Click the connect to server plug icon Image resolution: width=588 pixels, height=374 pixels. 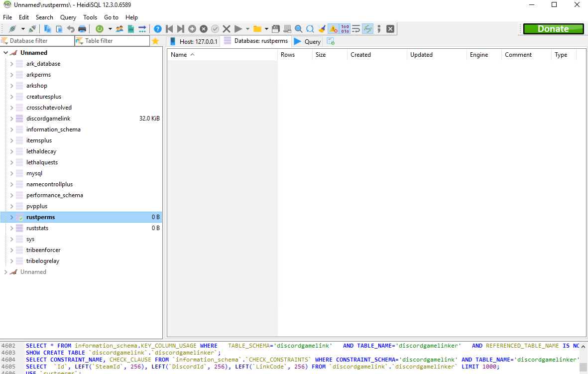(12, 29)
